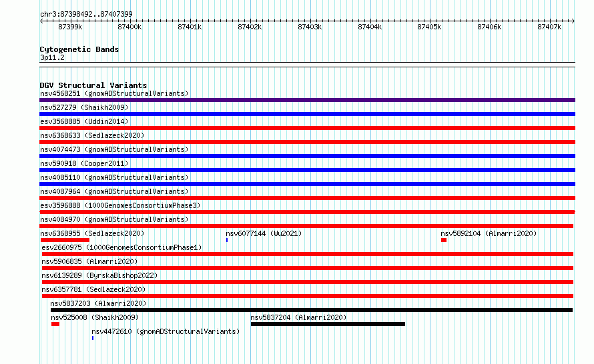Image resolution: width=594 pixels, height=364 pixels.
Task: Open variant nsv5837203 (Almarri2020) label
Action: click(x=98, y=303)
